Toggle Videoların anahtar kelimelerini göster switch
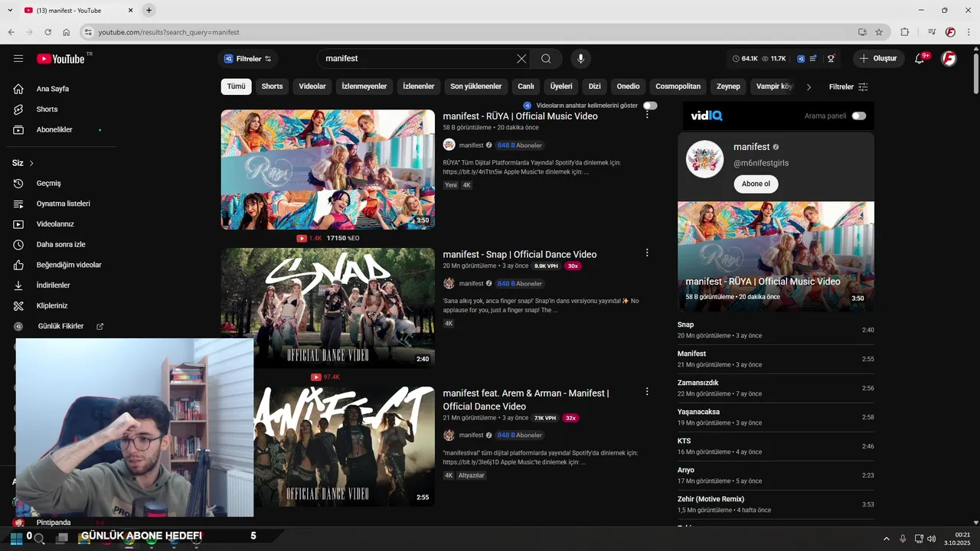980x551 pixels. (650, 106)
